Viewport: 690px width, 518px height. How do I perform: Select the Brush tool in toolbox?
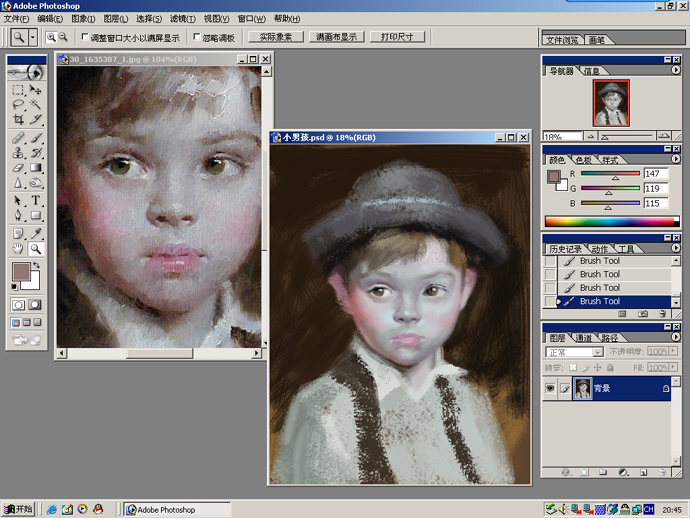[x=35, y=138]
